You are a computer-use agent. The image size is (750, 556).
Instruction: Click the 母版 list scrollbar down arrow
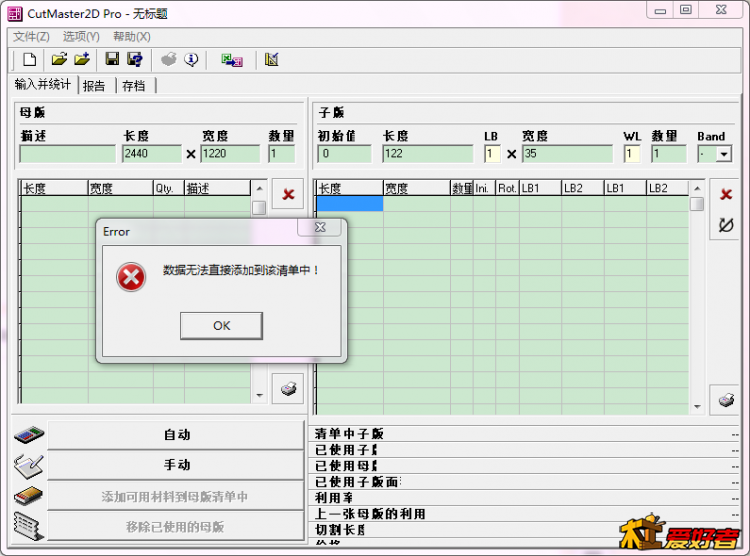(x=259, y=395)
